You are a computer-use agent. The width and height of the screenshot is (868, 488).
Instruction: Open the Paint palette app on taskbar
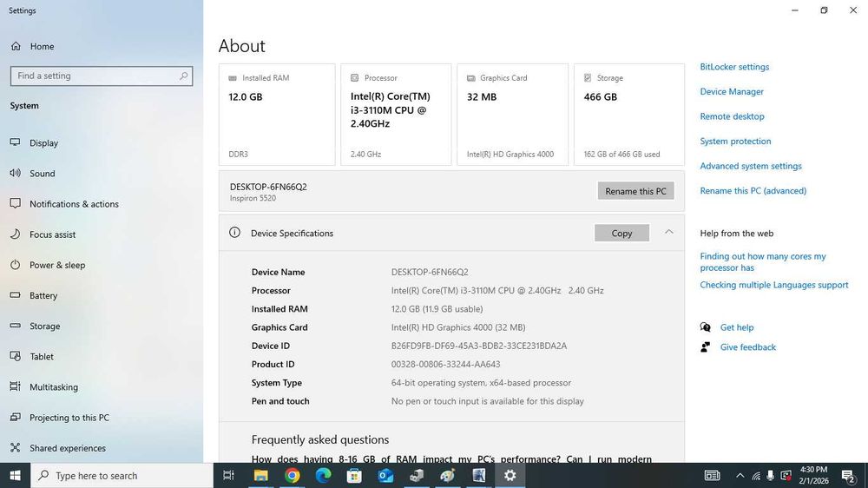point(447,475)
